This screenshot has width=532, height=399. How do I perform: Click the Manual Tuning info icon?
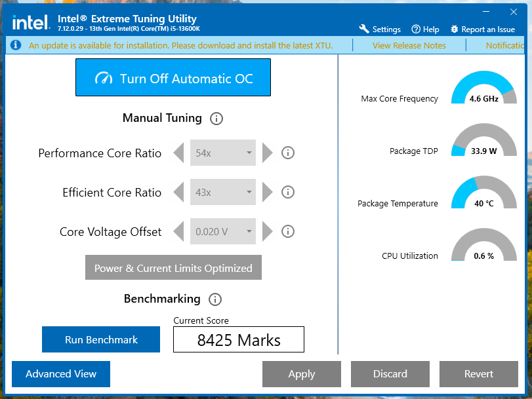point(216,119)
